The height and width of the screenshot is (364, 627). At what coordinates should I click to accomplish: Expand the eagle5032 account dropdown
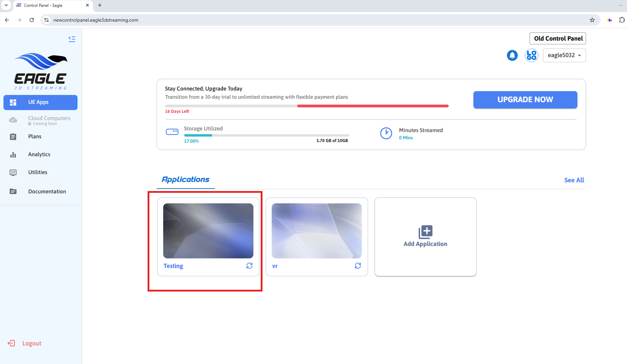[x=564, y=55]
